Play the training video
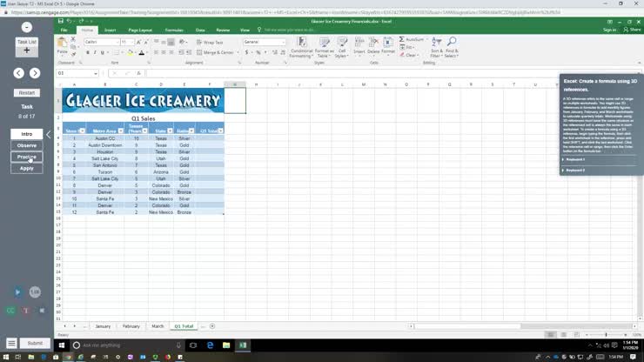 pos(17,292)
